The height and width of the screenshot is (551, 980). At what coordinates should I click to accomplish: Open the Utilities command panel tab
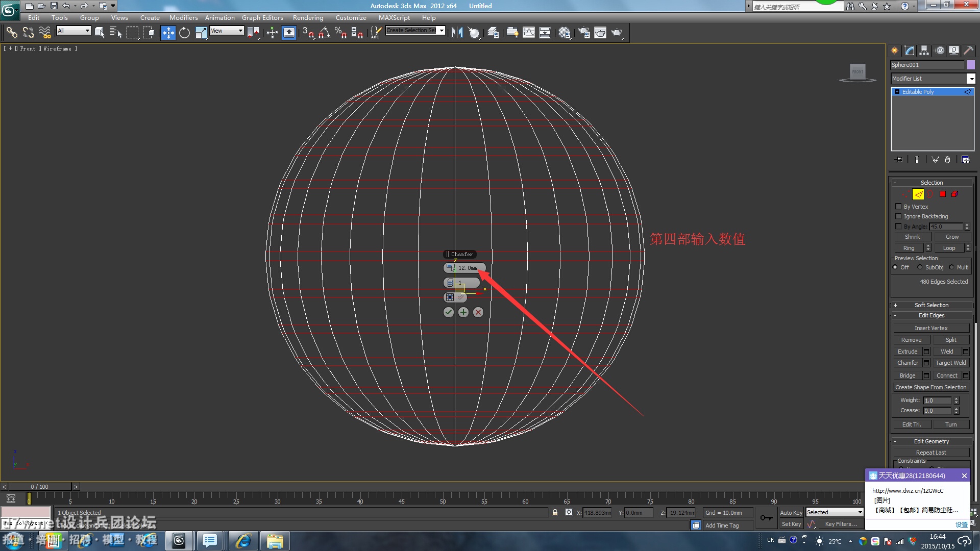coord(968,51)
